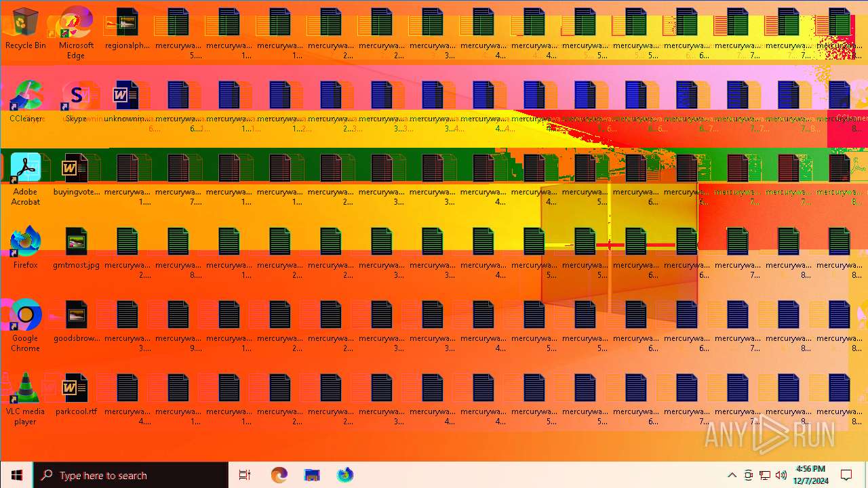Open the clock showing 4:56 PM
Viewport: 868px width, 488px height.
[810, 475]
